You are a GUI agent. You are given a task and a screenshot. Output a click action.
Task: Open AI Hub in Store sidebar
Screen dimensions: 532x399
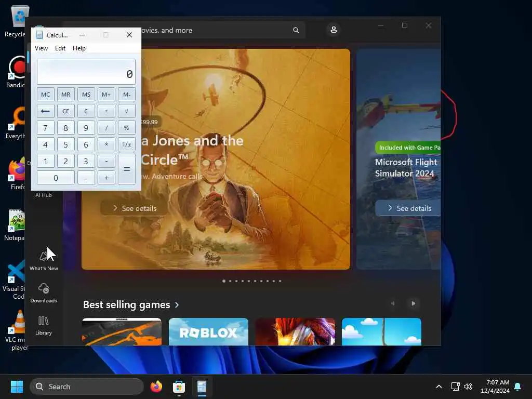coord(44,195)
